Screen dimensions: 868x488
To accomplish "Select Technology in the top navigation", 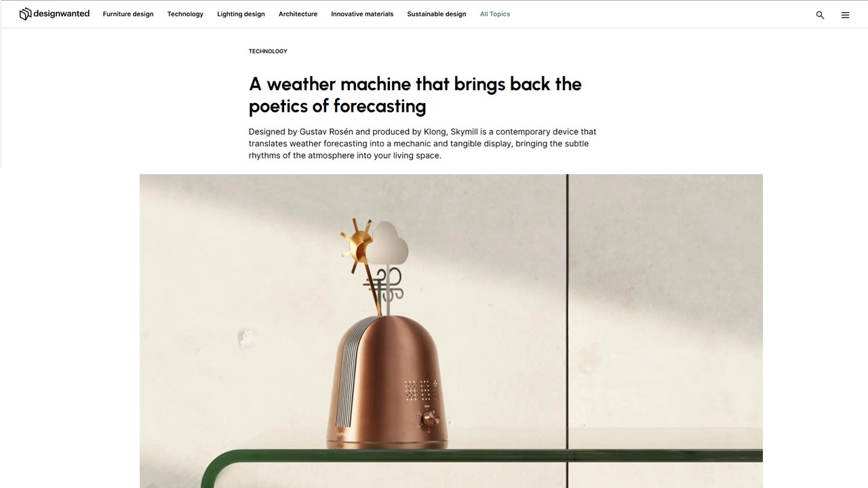I will point(185,14).
